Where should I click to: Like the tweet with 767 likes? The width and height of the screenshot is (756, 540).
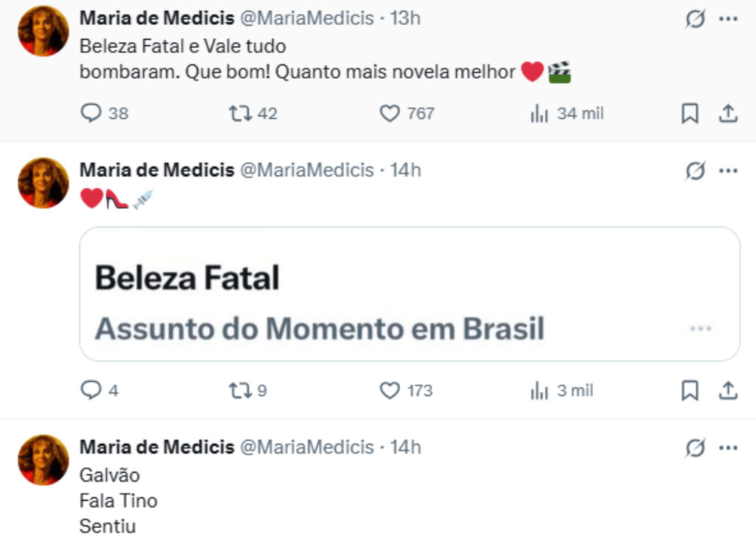[389, 113]
